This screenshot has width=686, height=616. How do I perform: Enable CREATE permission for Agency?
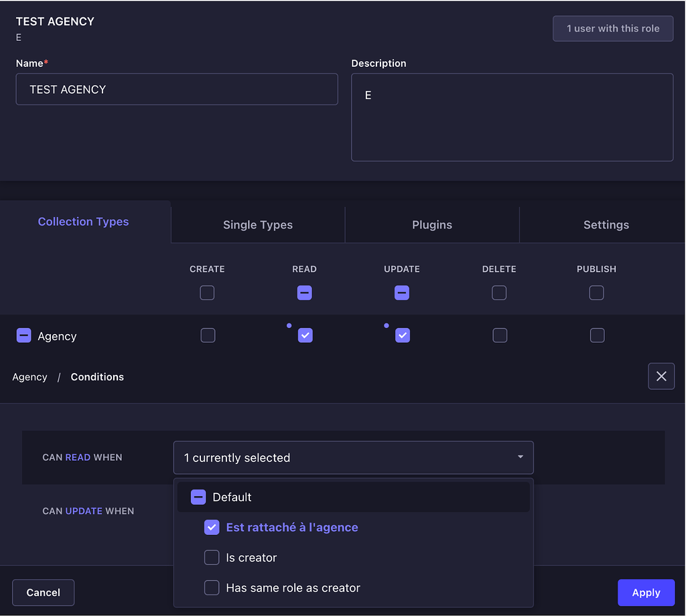pyautogui.click(x=208, y=335)
